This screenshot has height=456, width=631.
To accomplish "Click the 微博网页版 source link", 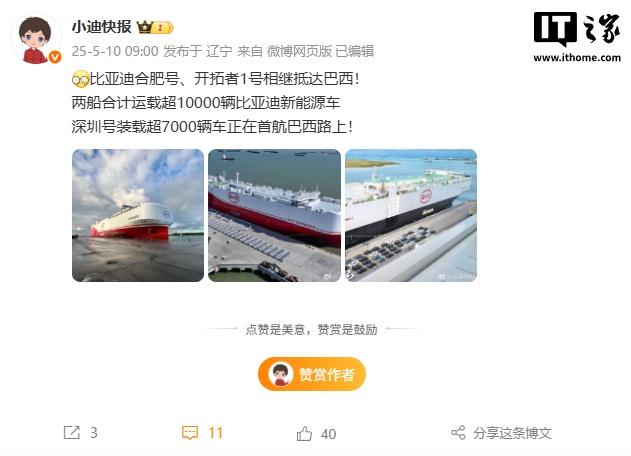I will pos(299,51).
